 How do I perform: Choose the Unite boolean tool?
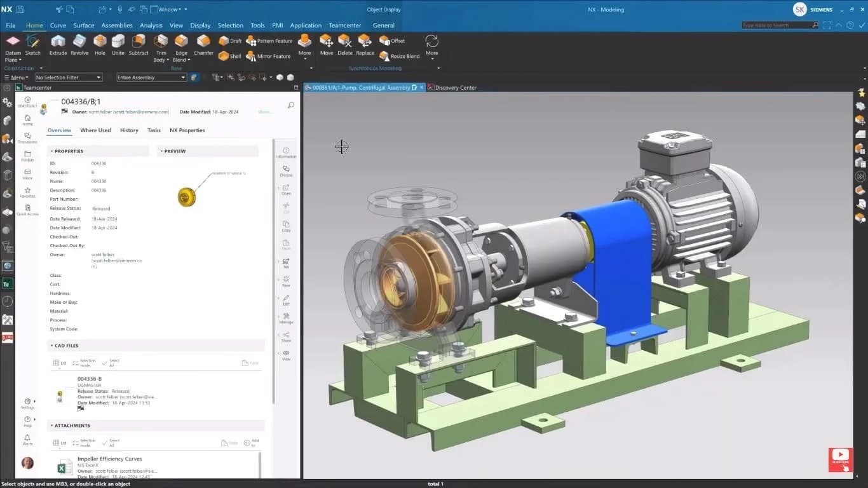coord(118,45)
